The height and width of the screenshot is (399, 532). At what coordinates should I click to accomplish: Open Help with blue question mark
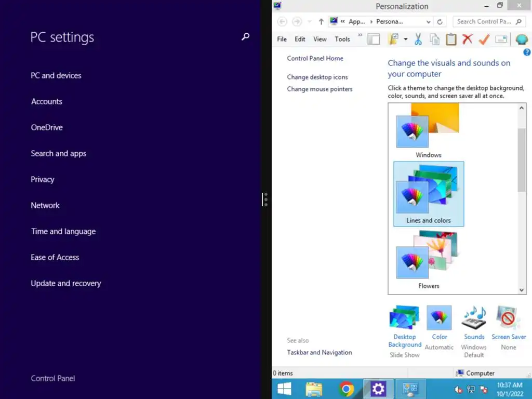[x=527, y=52]
